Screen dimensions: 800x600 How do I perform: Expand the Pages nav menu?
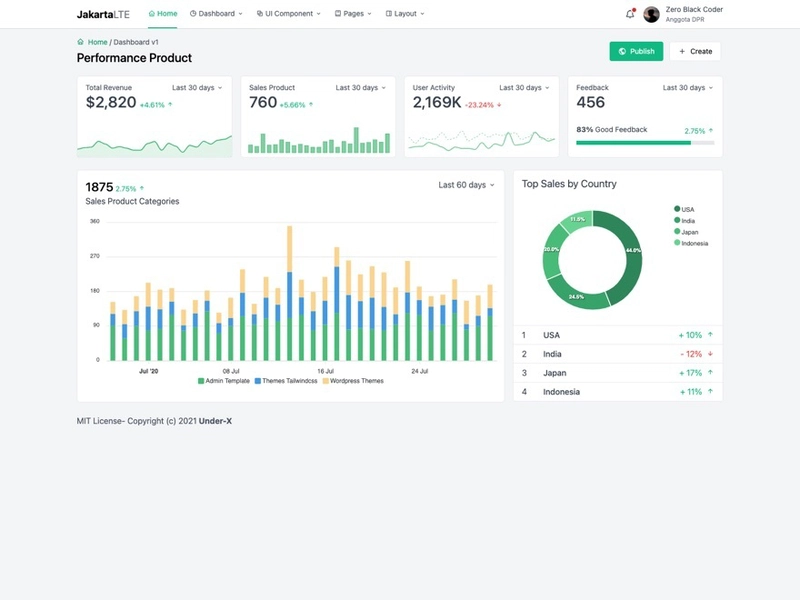(353, 14)
